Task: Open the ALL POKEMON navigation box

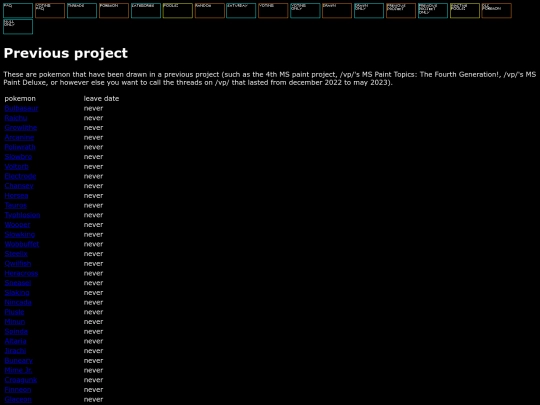Action: [497, 11]
